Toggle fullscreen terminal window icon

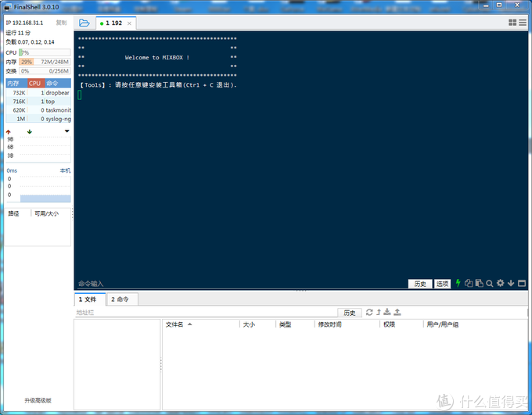tap(522, 284)
